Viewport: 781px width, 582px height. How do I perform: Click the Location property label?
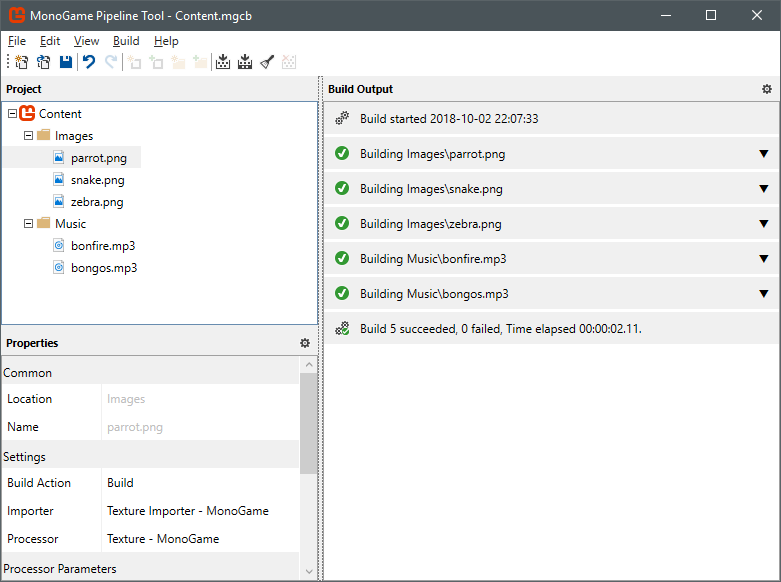tap(29, 399)
